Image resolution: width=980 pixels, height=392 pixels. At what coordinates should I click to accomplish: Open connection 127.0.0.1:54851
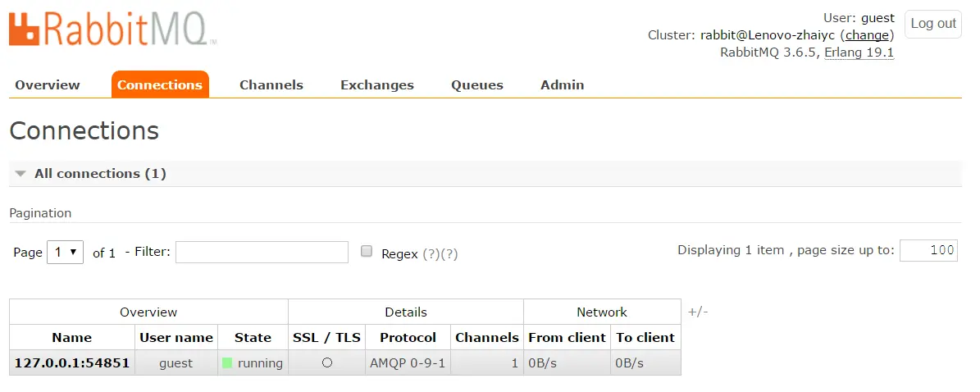pyautogui.click(x=72, y=362)
